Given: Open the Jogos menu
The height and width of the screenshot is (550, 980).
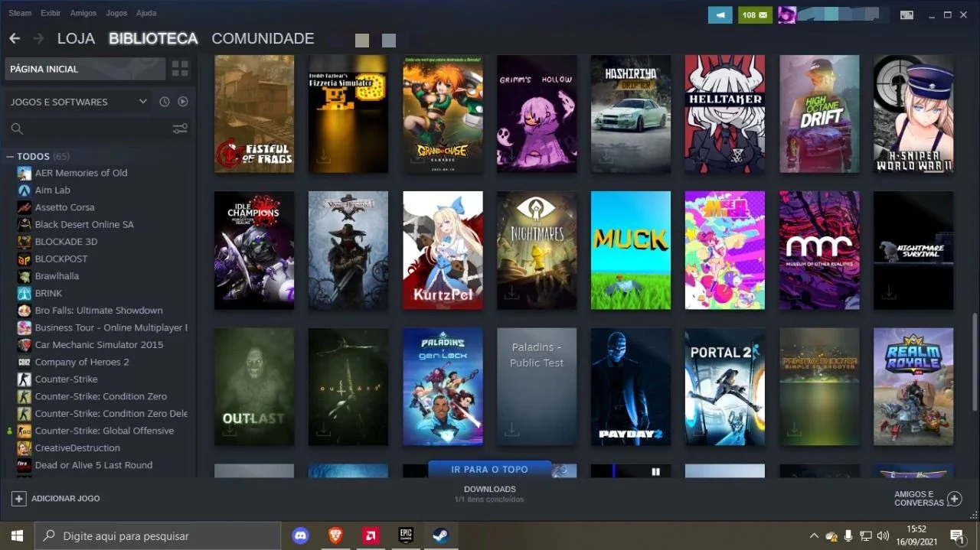Looking at the screenshot, I should point(116,13).
